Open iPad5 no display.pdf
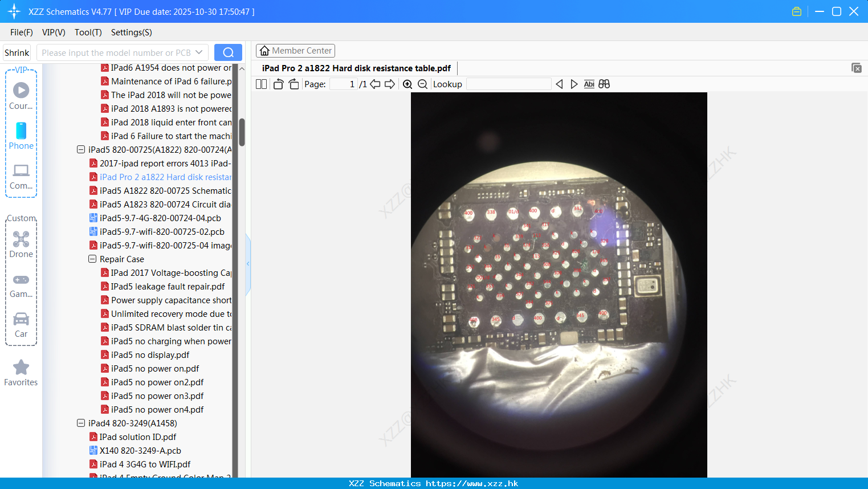This screenshot has height=489, width=868. point(145,354)
